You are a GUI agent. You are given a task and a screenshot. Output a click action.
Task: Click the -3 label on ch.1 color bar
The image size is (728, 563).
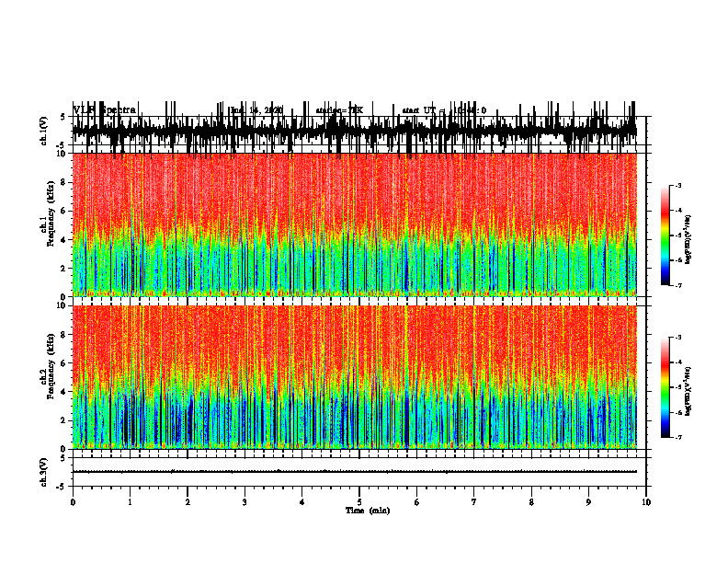(x=677, y=185)
